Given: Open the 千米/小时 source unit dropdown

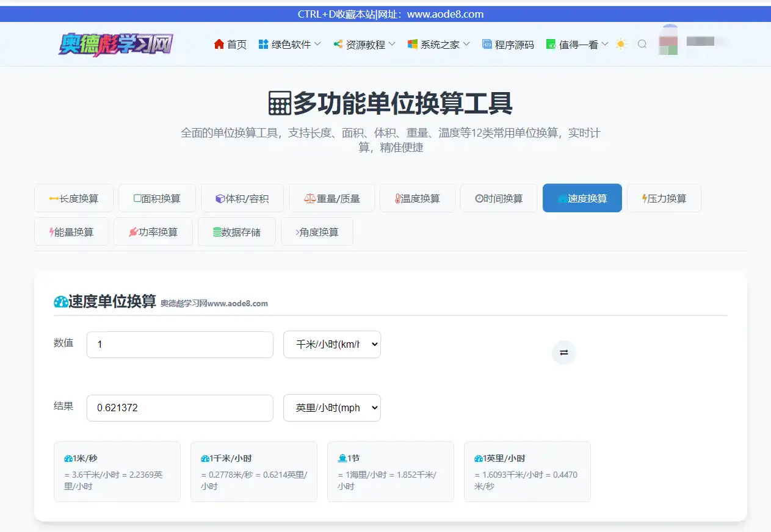Looking at the screenshot, I should [331, 345].
